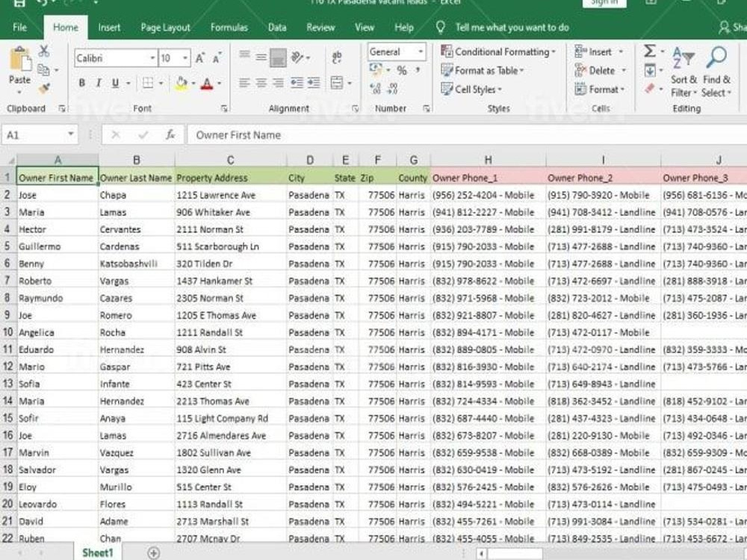Toggle top vertical alignment
747x560 pixels.
pos(244,55)
